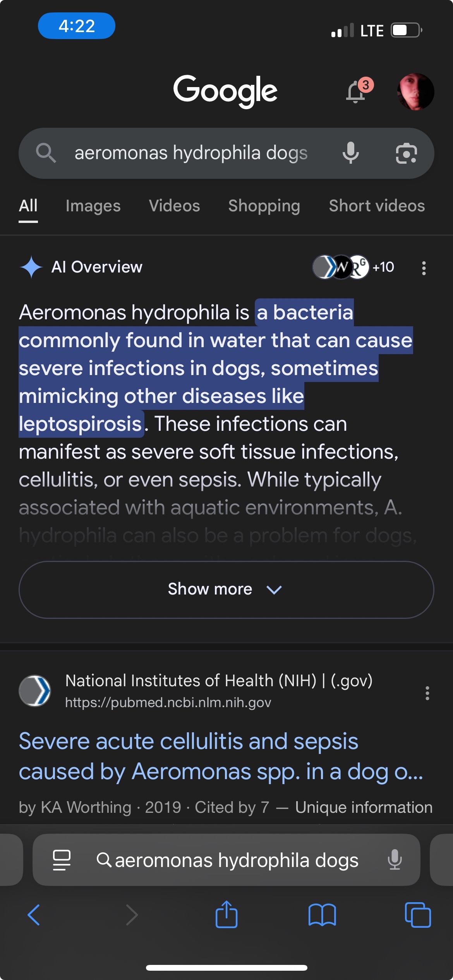Open Safari bookmarks book icon
Screen dimensions: 453x980
point(322,915)
